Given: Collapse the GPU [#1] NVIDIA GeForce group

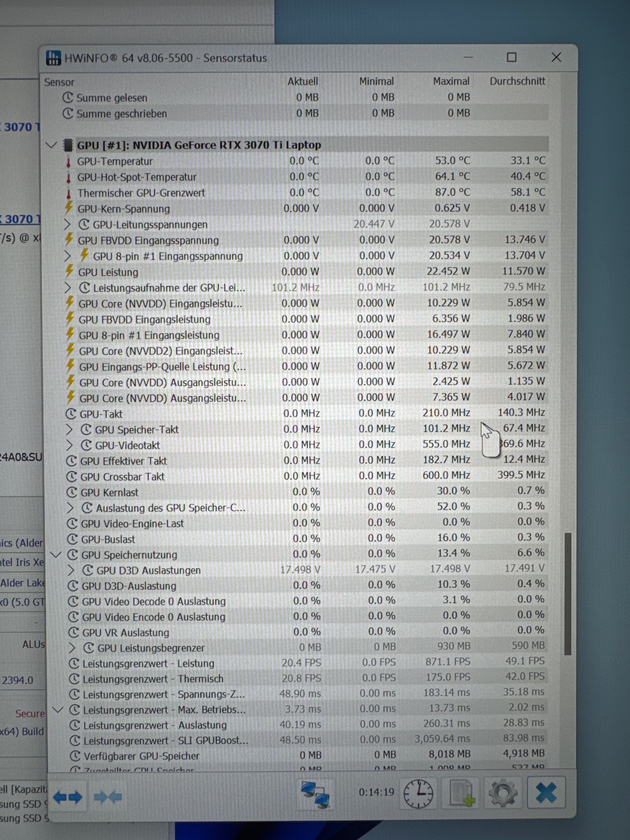Looking at the screenshot, I should tap(51, 145).
